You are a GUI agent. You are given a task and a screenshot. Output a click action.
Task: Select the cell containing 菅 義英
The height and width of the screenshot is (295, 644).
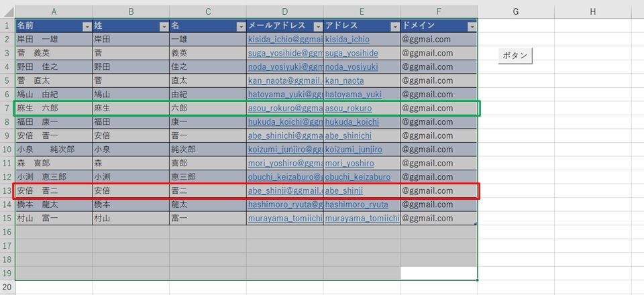pyautogui.click(x=54, y=54)
